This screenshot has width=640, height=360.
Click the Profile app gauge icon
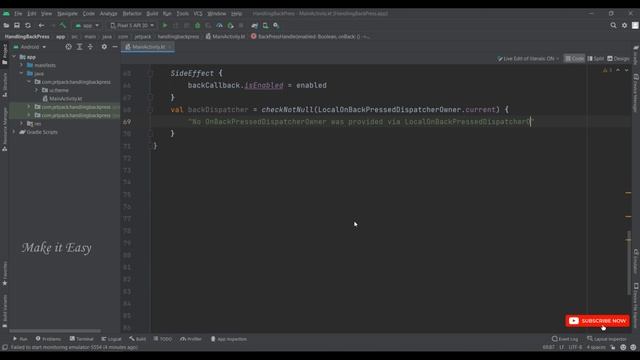click(x=219, y=25)
